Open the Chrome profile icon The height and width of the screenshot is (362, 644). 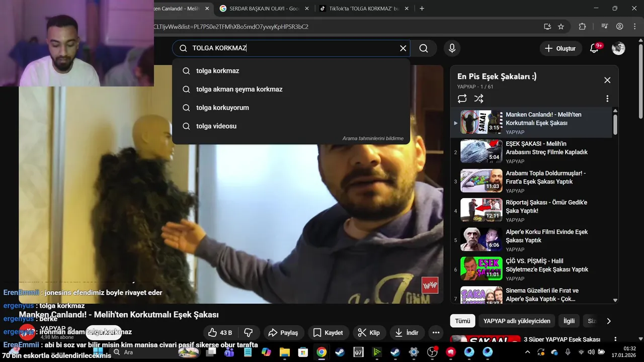coord(619,27)
